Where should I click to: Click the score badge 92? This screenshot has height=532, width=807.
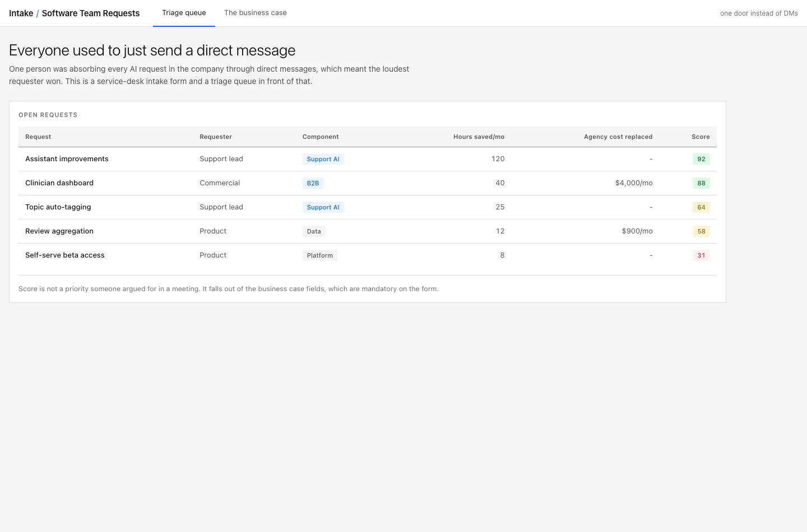(x=701, y=159)
